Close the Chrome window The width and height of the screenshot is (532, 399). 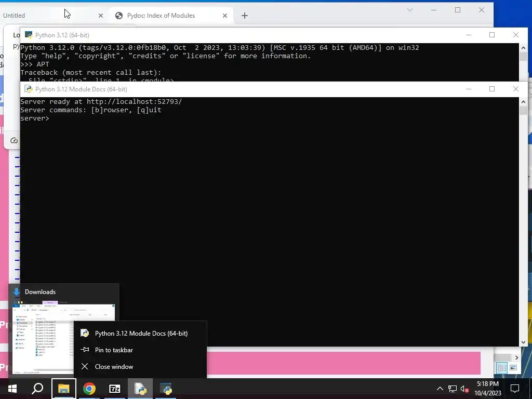[x=482, y=10]
